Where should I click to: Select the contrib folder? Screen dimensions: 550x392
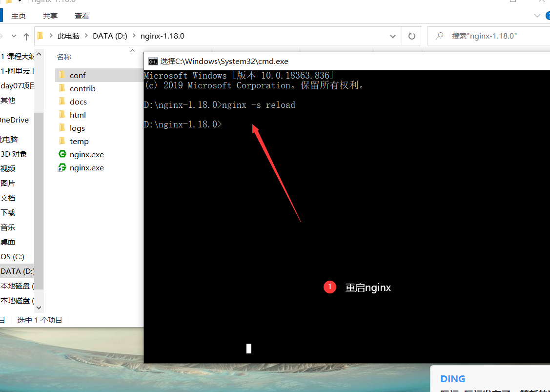tap(82, 88)
